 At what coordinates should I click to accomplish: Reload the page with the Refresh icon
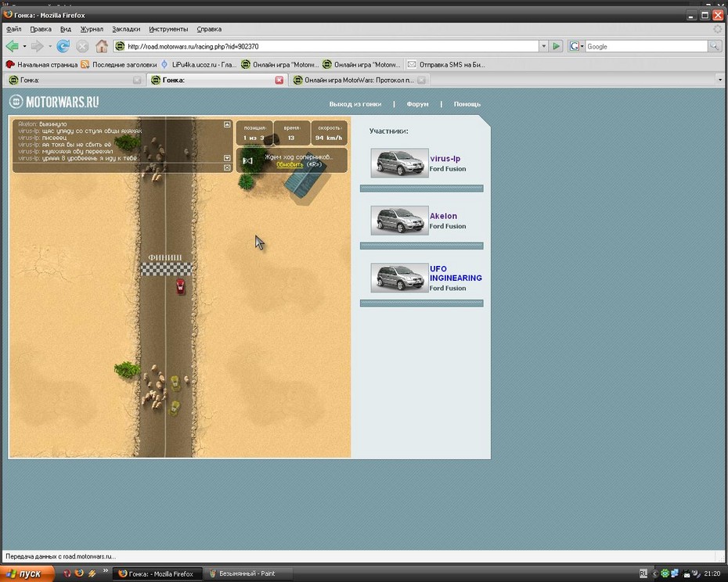63,46
